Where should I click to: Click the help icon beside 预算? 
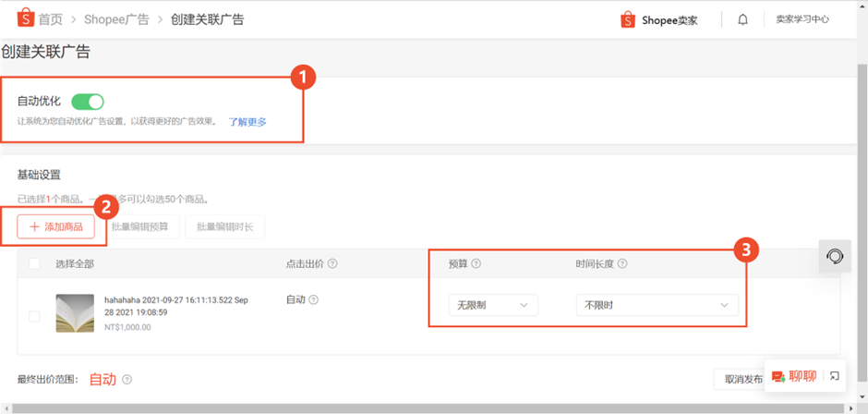(476, 263)
